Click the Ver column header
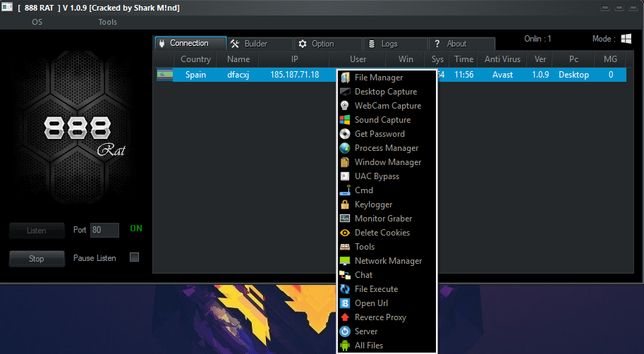 pyautogui.click(x=540, y=59)
